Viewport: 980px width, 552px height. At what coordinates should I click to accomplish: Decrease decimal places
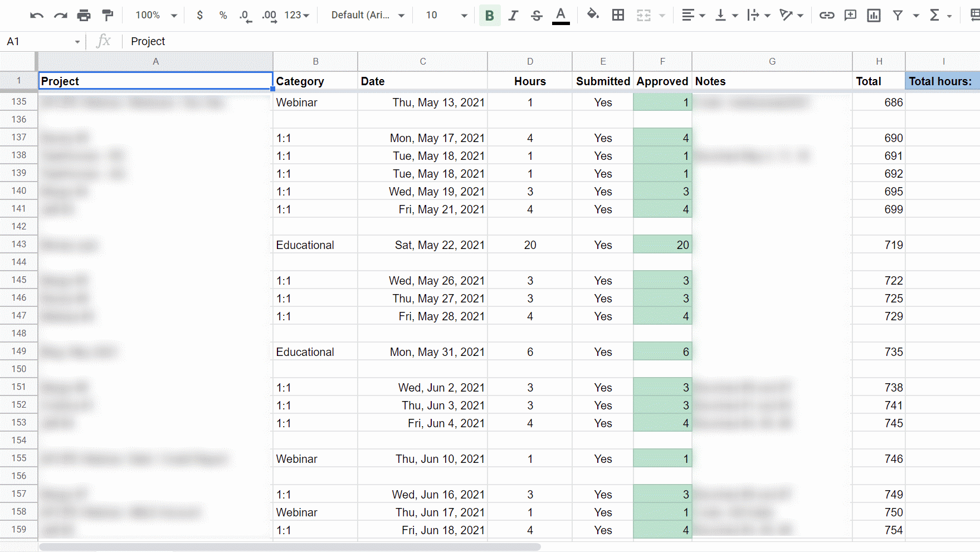click(245, 15)
